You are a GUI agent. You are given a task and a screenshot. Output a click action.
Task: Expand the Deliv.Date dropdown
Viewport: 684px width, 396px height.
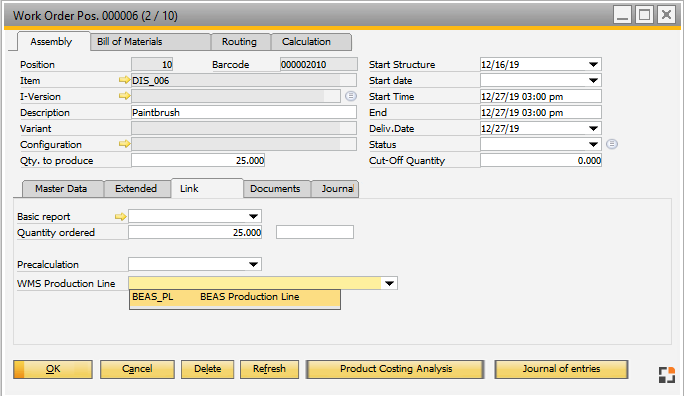(593, 128)
